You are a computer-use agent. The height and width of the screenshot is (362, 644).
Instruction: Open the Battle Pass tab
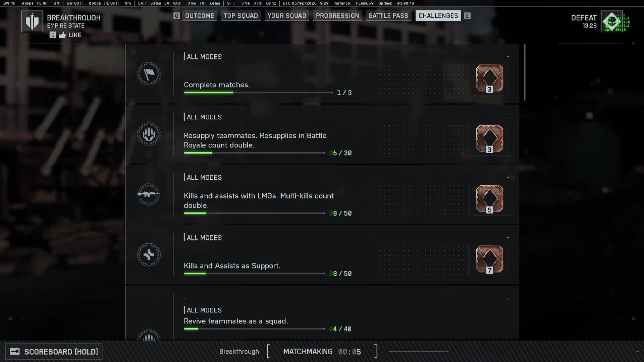coord(388,16)
